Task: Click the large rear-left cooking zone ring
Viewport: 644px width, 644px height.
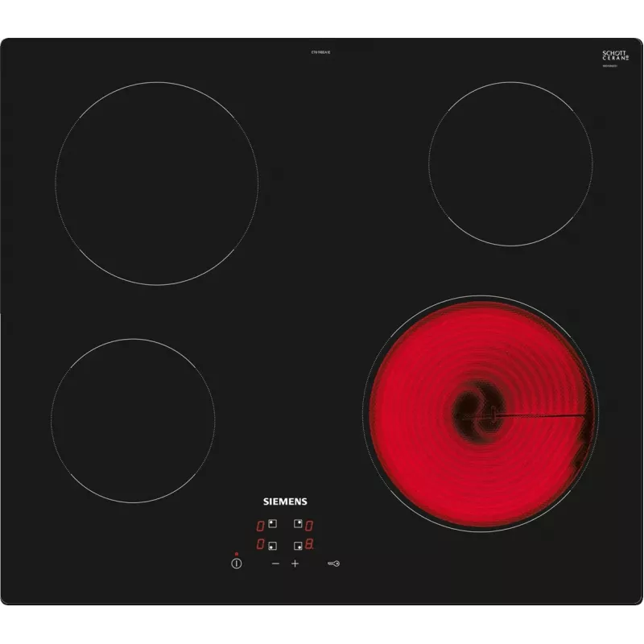Action: click(157, 184)
